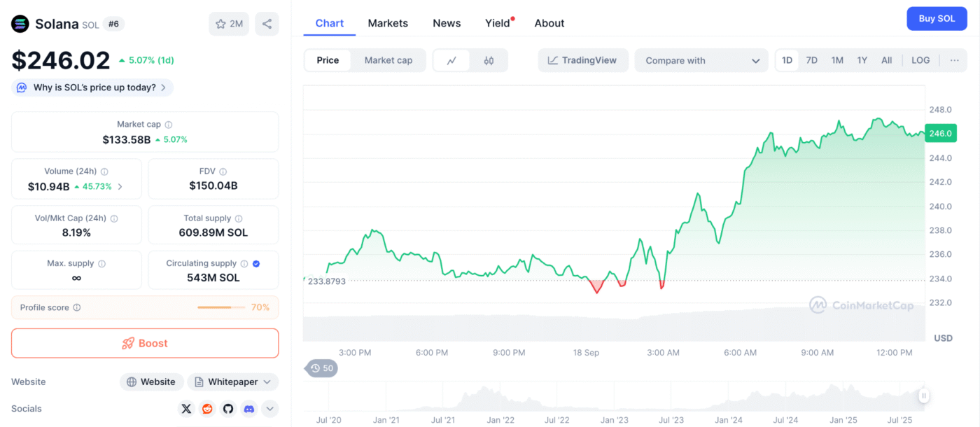Open the X (Twitter) social link

click(186, 409)
